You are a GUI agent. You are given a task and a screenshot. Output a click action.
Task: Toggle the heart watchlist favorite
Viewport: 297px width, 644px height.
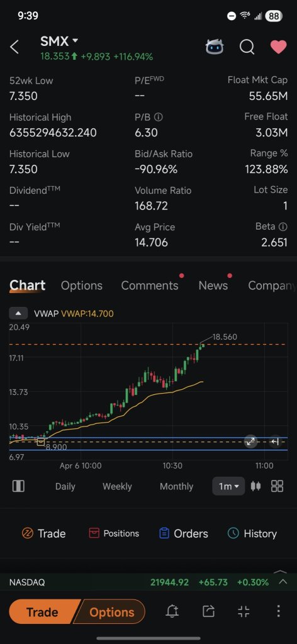pyautogui.click(x=278, y=47)
